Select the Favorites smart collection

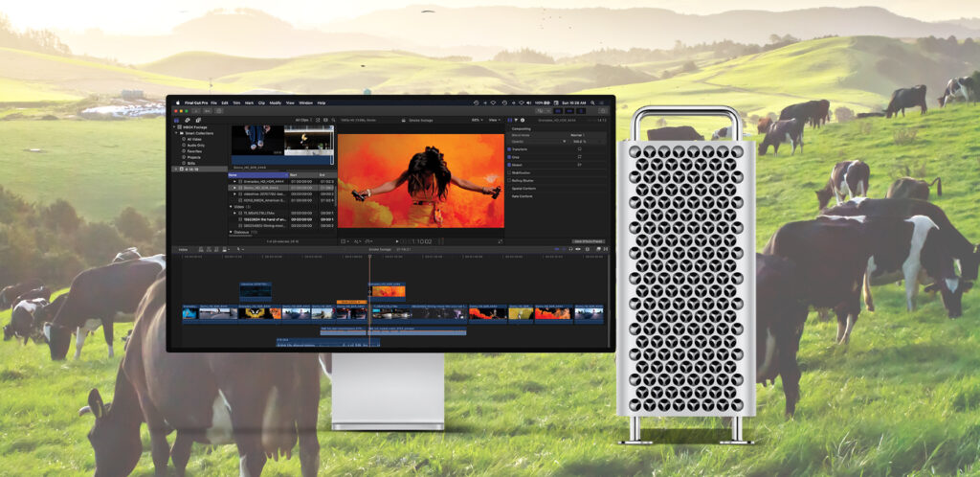pyautogui.click(x=193, y=150)
